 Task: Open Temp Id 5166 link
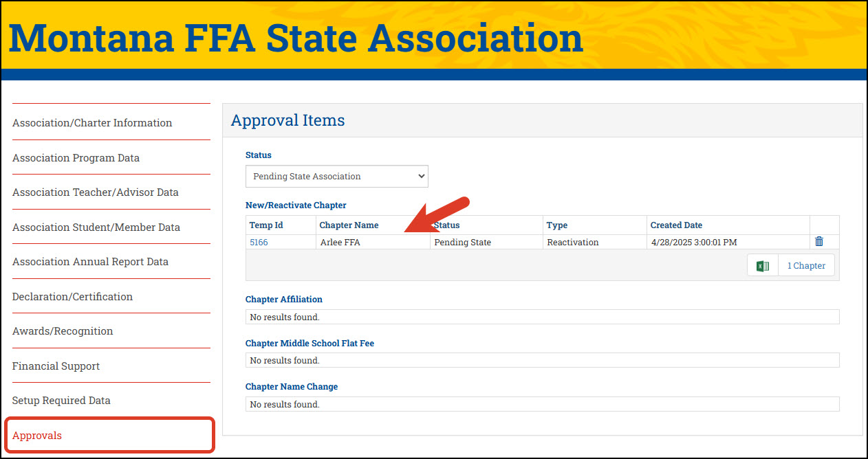coord(259,243)
